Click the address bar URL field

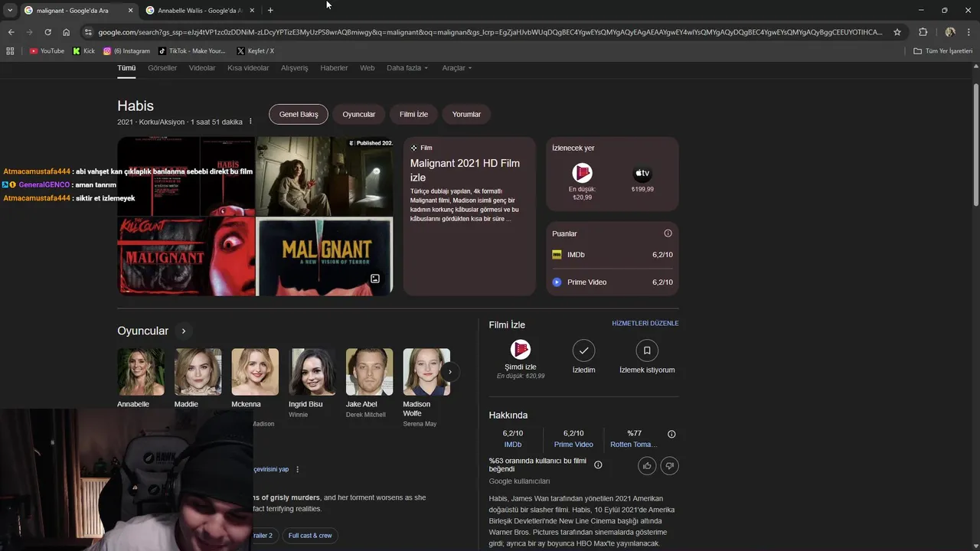(490, 32)
